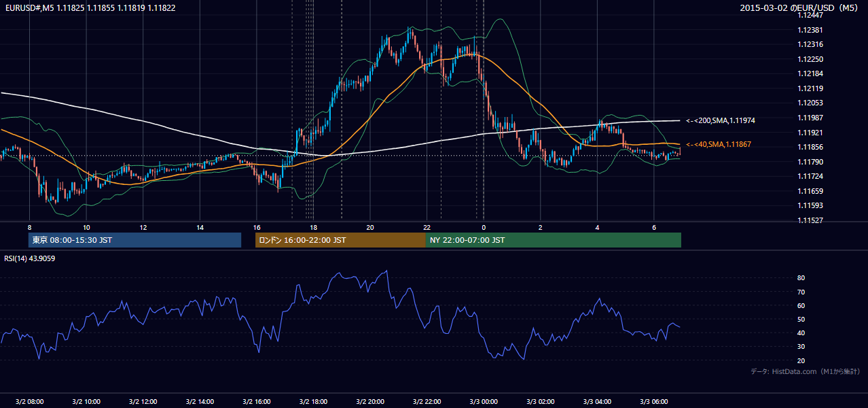The width and height of the screenshot is (868, 408).
Task: Click the 3/2 18:00 bottom time label
Action: click(x=313, y=401)
